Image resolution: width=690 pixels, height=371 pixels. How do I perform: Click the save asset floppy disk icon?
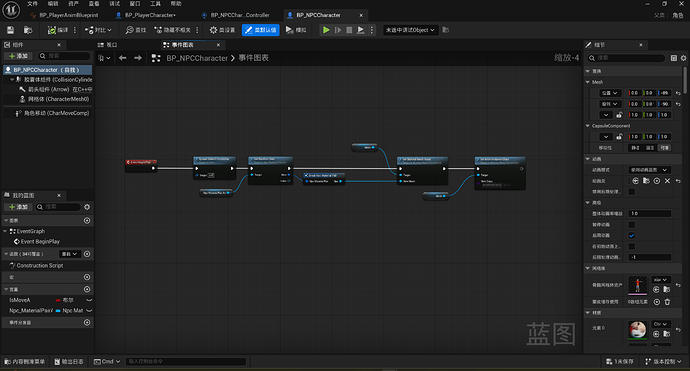(11, 30)
